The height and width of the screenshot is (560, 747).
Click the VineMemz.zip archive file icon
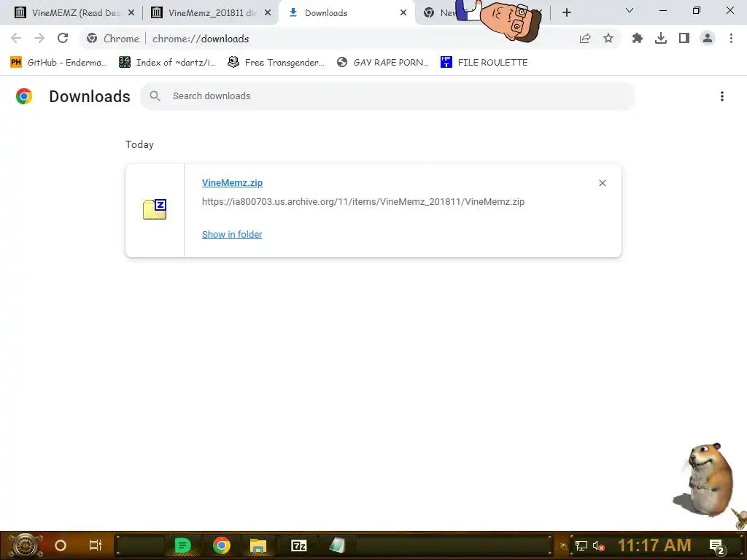click(x=155, y=209)
